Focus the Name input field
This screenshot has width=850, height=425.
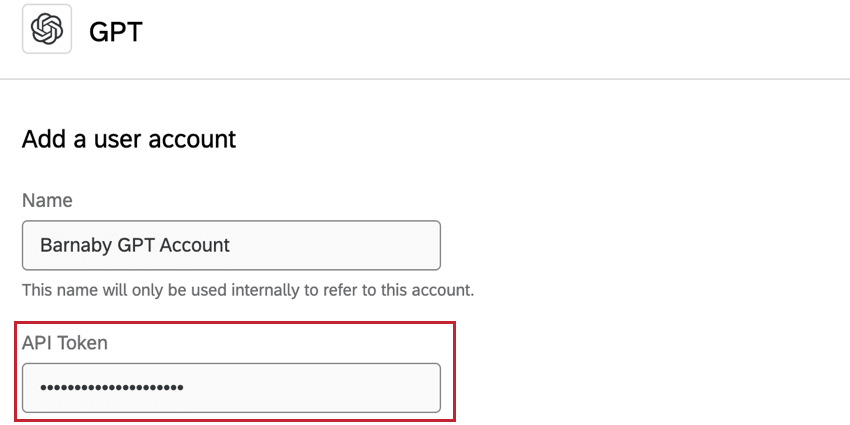(231, 245)
